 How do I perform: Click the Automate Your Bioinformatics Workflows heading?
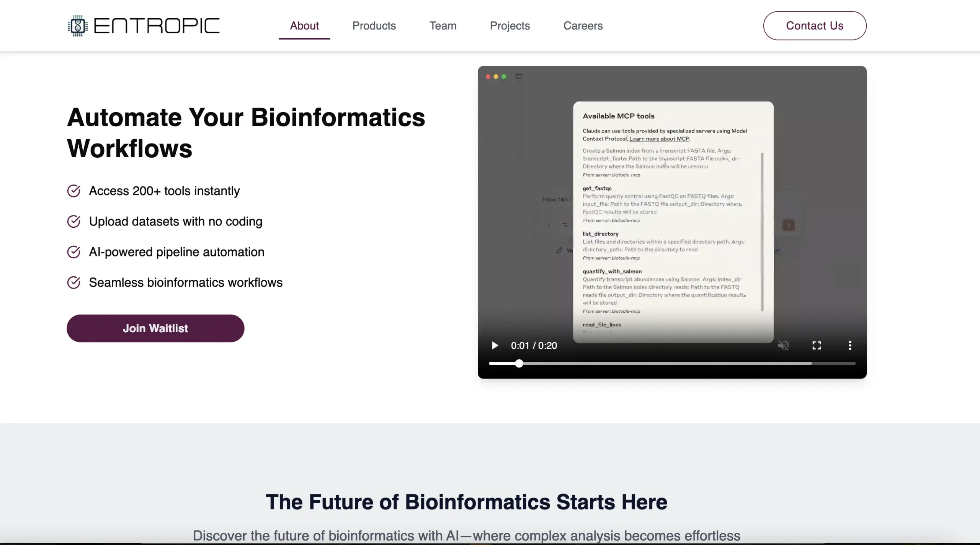pyautogui.click(x=246, y=133)
